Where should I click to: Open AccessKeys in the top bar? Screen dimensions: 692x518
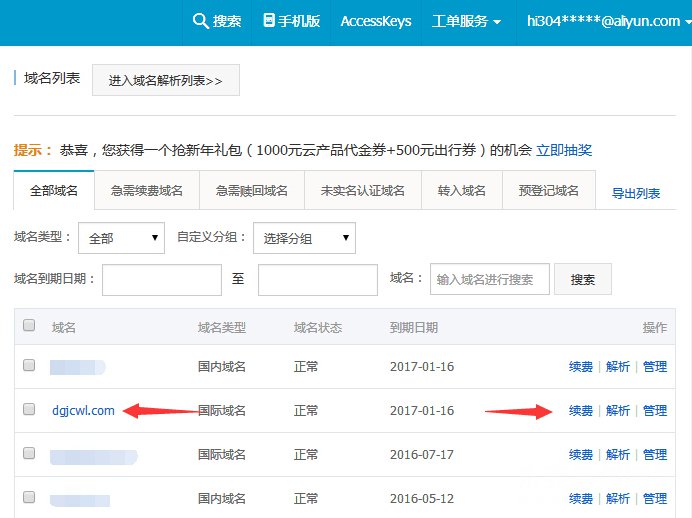(376, 21)
